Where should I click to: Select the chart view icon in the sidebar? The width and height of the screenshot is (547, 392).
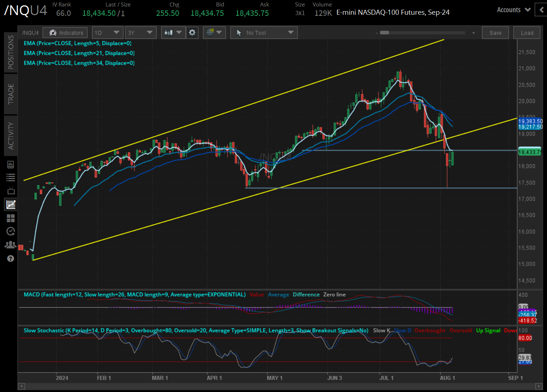click(11, 205)
